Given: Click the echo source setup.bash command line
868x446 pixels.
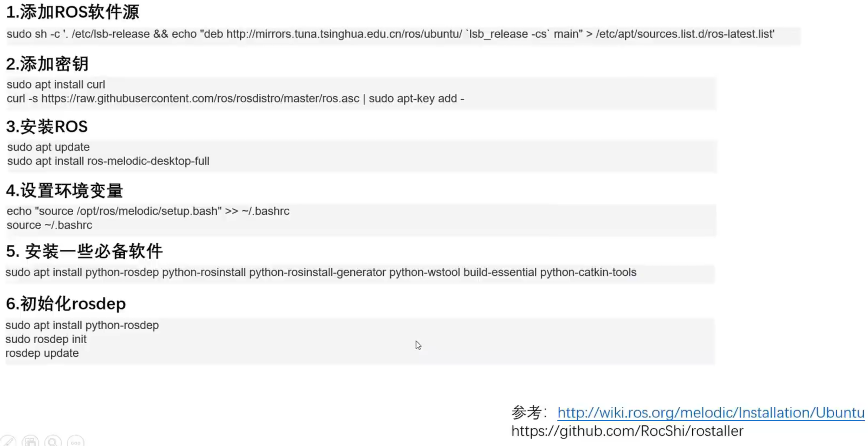Looking at the screenshot, I should 148,211.
